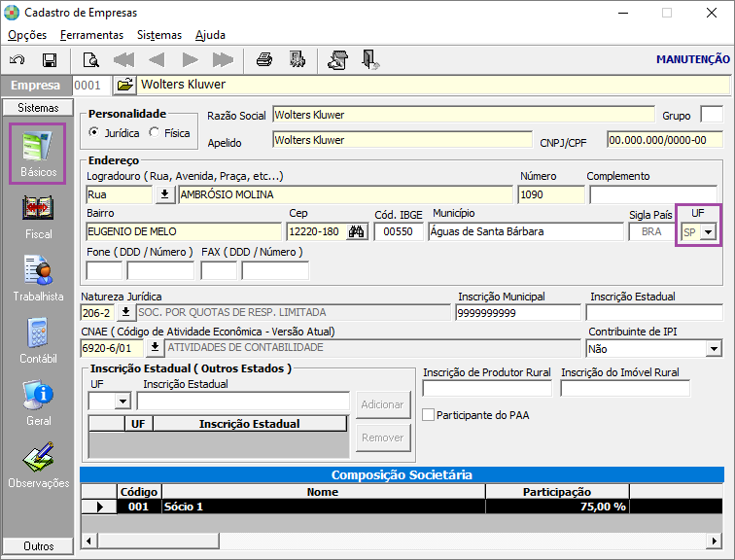The width and height of the screenshot is (735, 560).
Task: Go to the next record
Action: [x=190, y=60]
